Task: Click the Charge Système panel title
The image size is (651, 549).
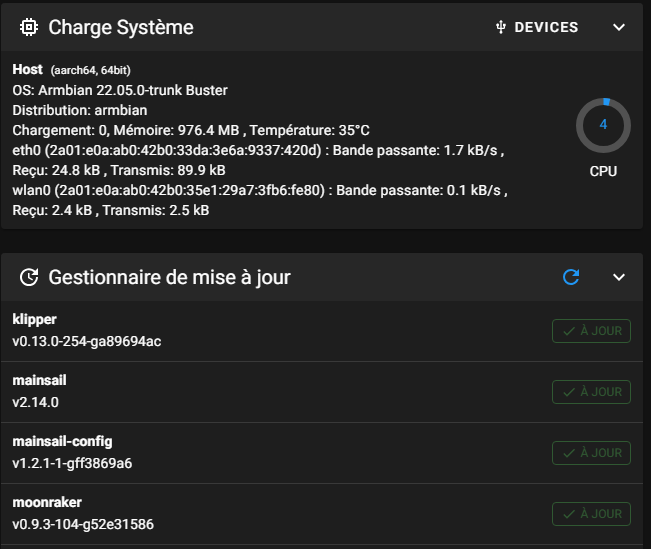Action: point(121,27)
